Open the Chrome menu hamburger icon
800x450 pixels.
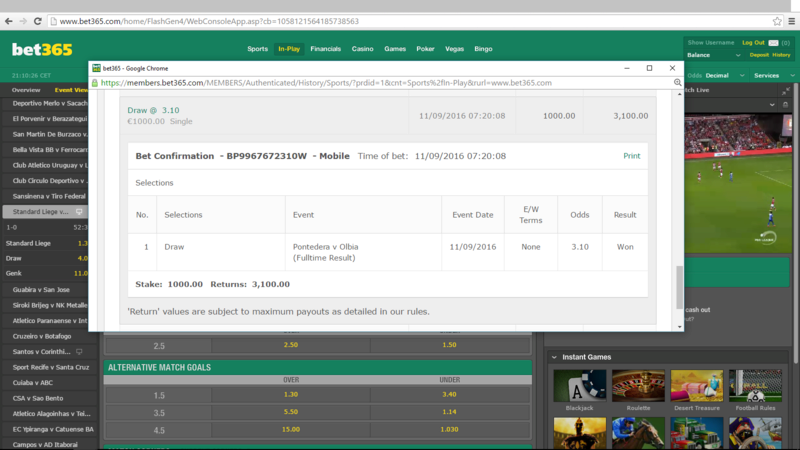coord(792,21)
